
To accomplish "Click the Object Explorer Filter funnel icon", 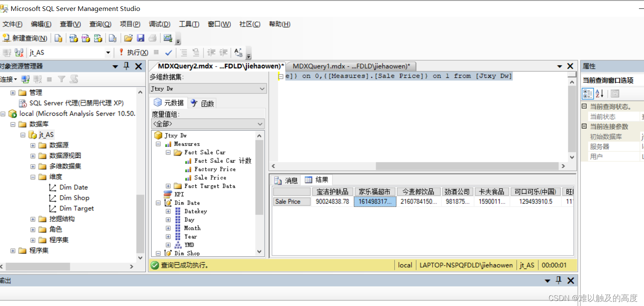I will pos(61,79).
